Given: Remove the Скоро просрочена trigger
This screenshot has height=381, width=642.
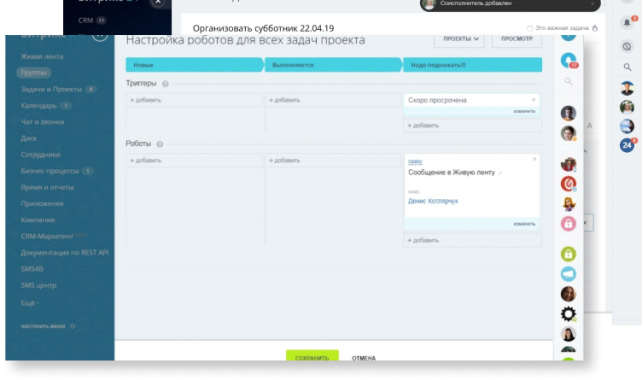Looking at the screenshot, I should [x=533, y=99].
